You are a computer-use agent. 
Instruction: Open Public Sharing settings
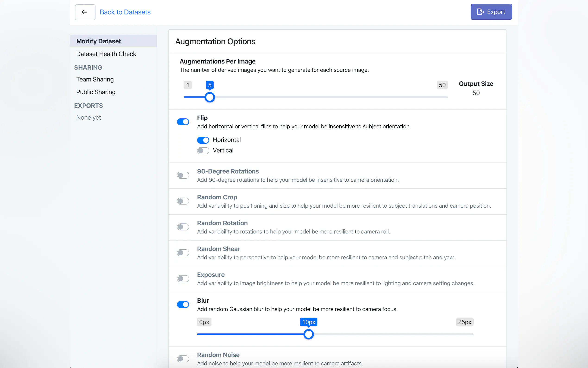(x=96, y=92)
